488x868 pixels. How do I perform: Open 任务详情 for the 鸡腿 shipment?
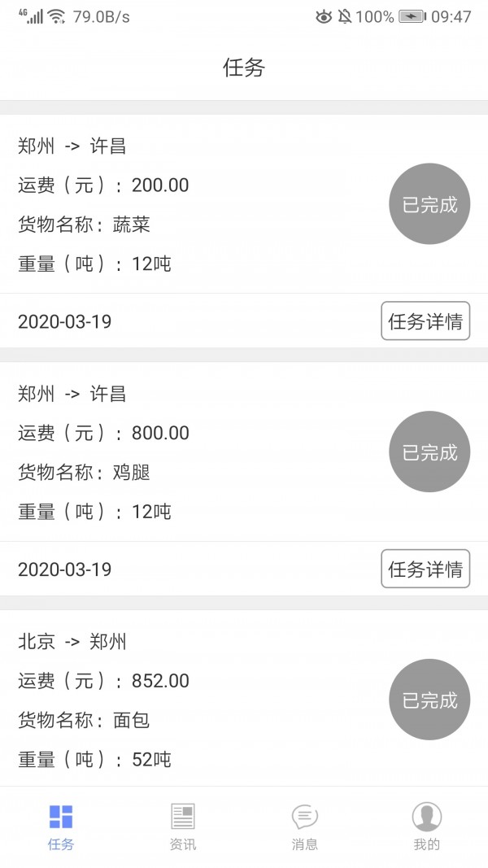425,569
